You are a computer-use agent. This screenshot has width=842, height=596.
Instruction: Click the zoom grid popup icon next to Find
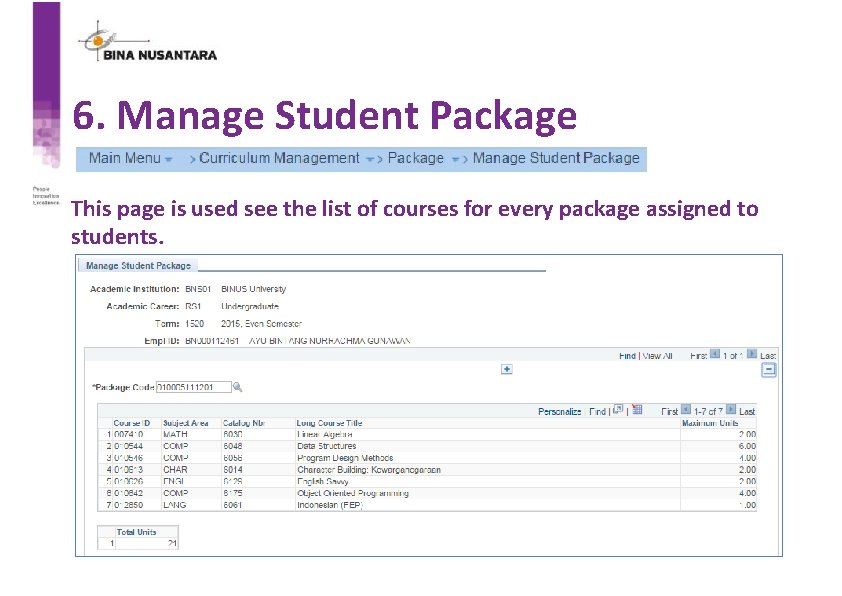point(617,409)
